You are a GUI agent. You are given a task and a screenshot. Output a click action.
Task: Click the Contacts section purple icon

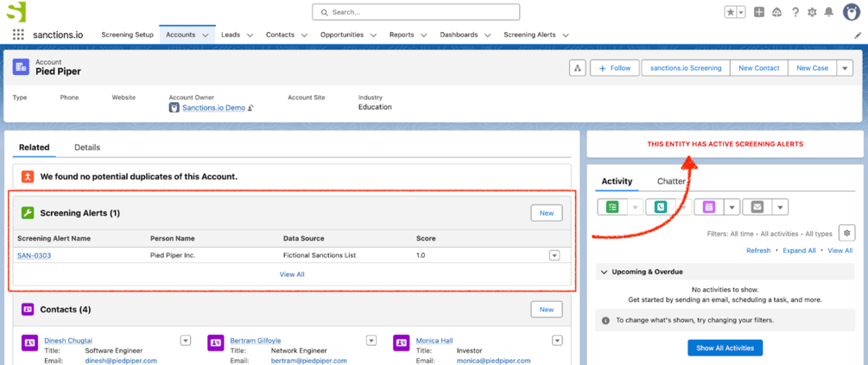28,309
